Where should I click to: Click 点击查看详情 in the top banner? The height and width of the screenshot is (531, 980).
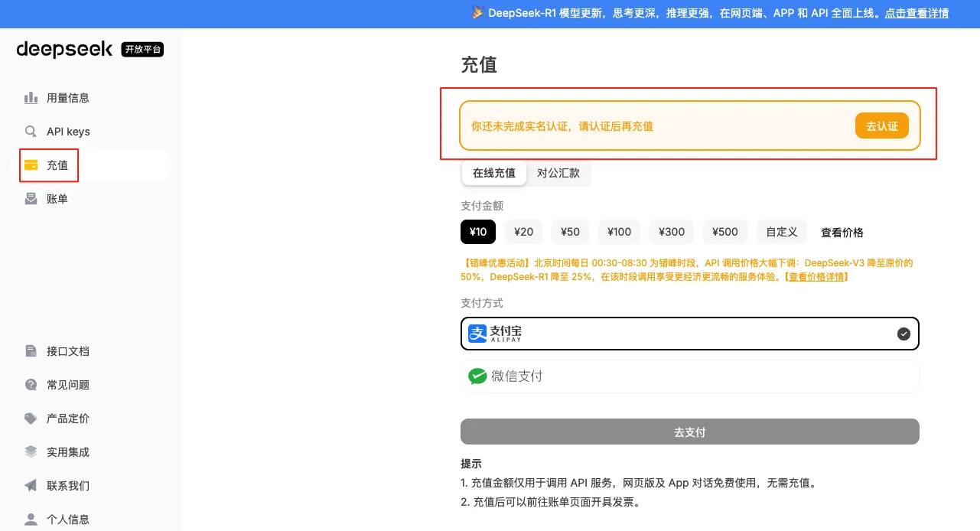pos(917,13)
